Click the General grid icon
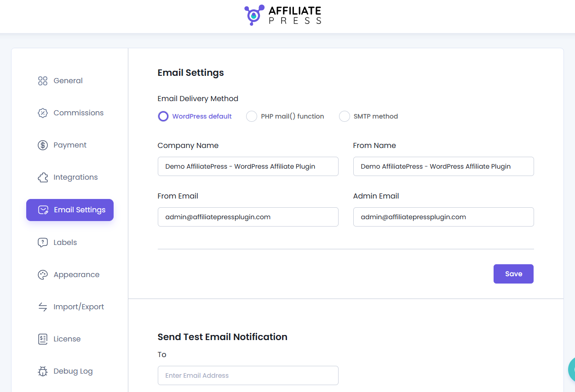 [42, 80]
